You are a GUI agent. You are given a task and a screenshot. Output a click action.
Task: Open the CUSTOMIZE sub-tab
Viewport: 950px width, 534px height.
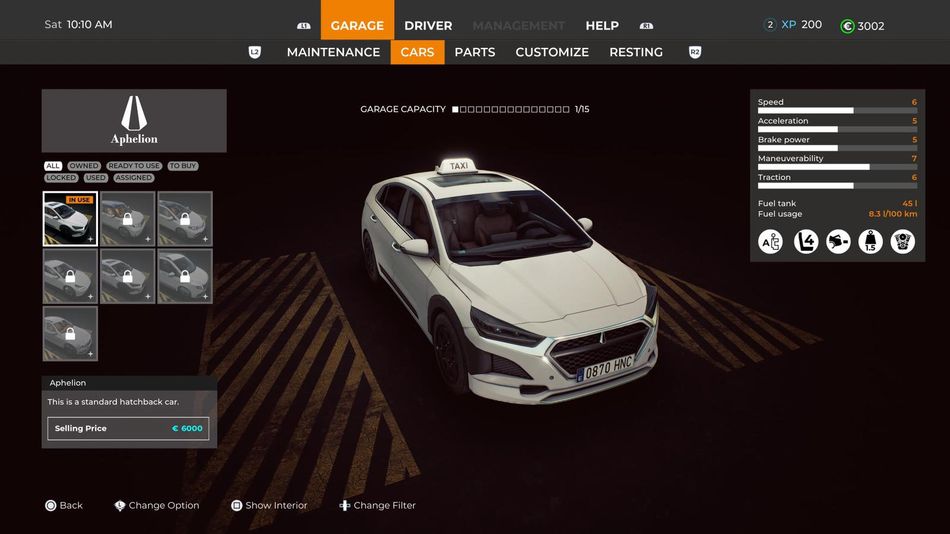[x=552, y=52]
